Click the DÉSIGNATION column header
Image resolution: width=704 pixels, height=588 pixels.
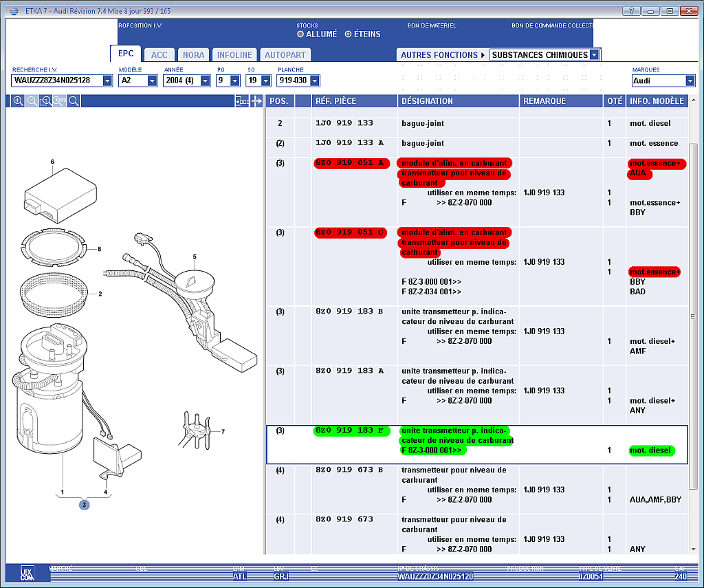click(x=458, y=101)
